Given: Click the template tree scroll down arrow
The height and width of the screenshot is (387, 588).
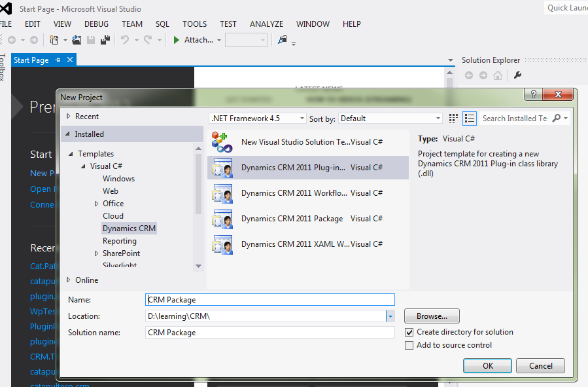Looking at the screenshot, I should point(198,266).
